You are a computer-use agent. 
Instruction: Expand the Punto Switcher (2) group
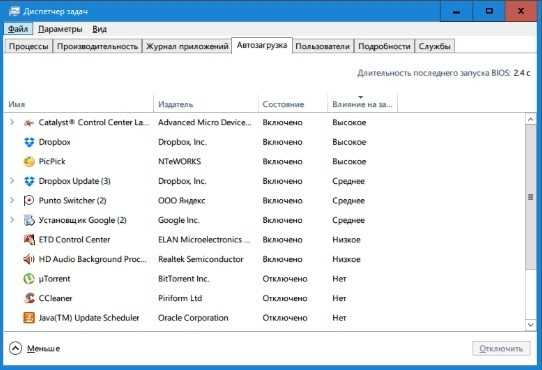12,200
